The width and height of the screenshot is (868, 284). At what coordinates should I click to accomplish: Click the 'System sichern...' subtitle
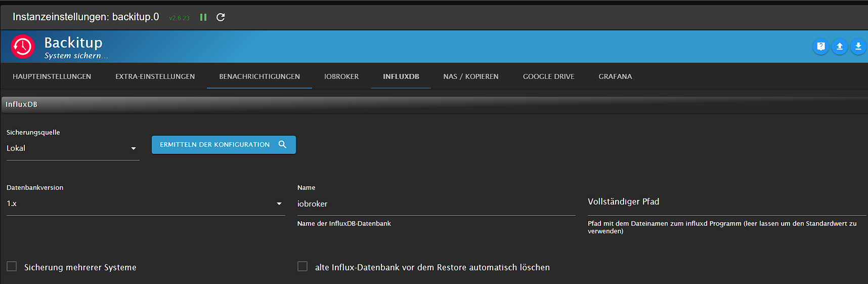pyautogui.click(x=76, y=56)
